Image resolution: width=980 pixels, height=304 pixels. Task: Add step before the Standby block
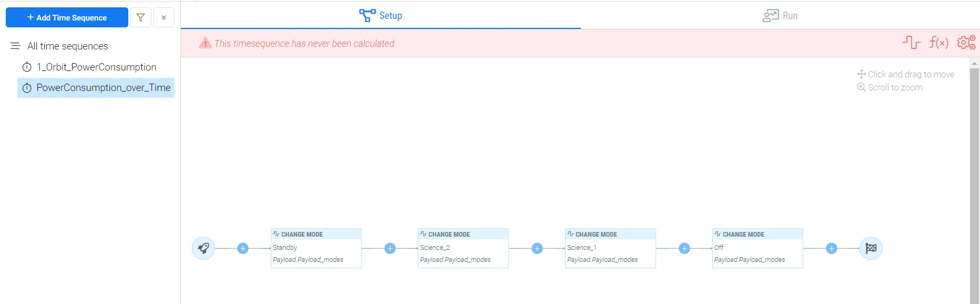click(243, 248)
